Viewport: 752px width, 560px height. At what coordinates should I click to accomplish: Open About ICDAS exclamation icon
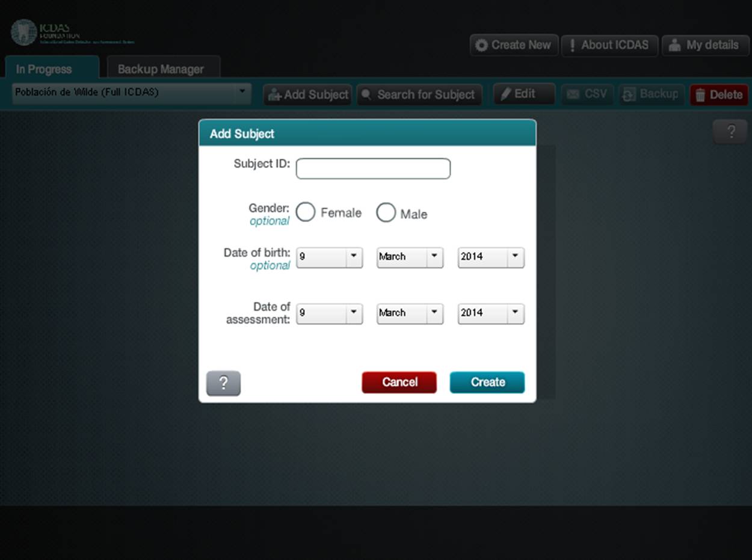(x=572, y=46)
